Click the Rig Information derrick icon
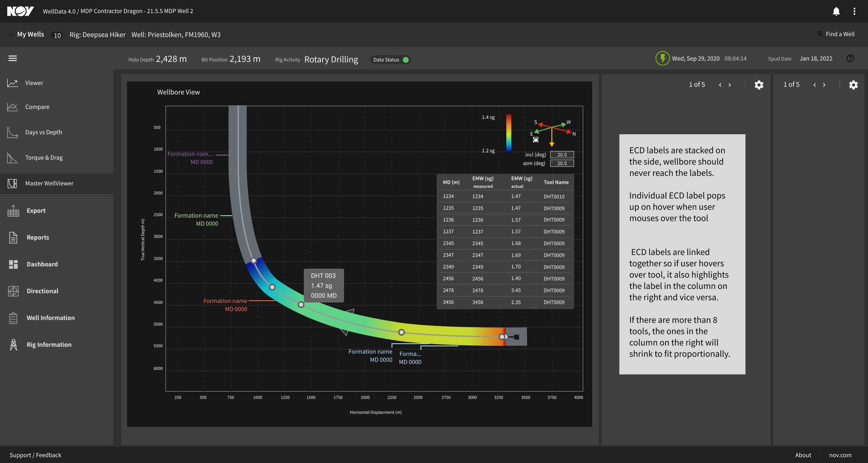Viewport: 868px width, 463px height. [13, 345]
